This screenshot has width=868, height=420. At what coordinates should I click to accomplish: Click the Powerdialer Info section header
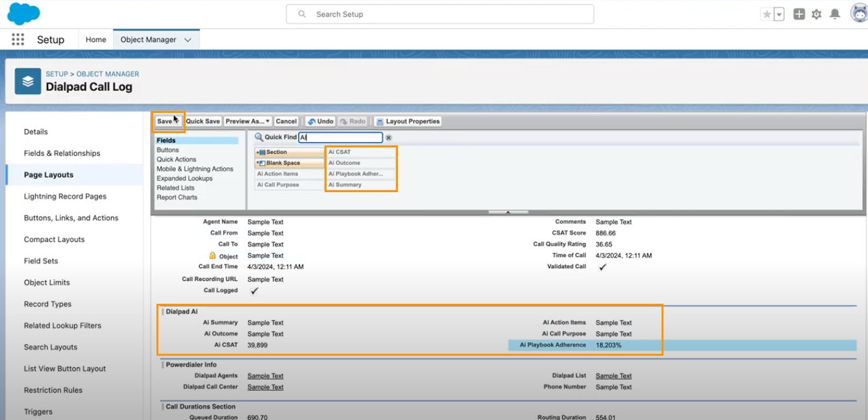(x=191, y=365)
